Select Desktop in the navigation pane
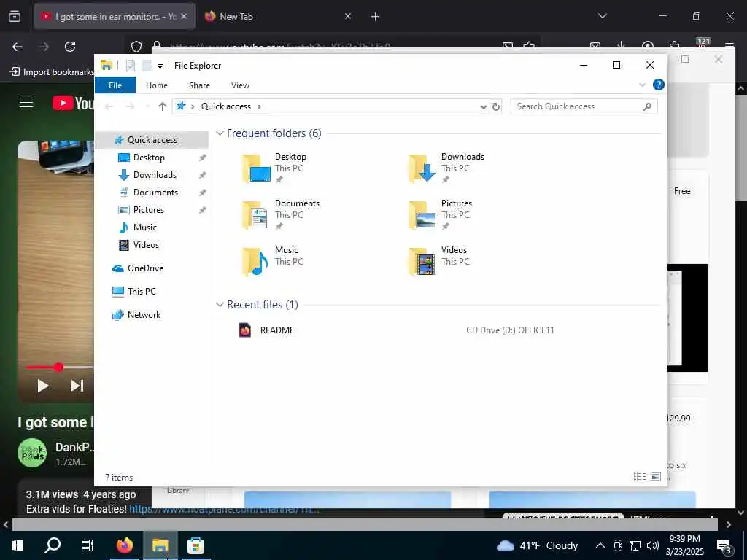 click(x=149, y=157)
